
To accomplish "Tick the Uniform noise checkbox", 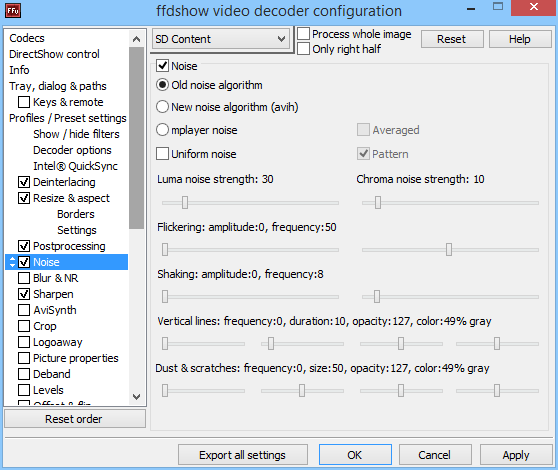I will click(x=162, y=154).
